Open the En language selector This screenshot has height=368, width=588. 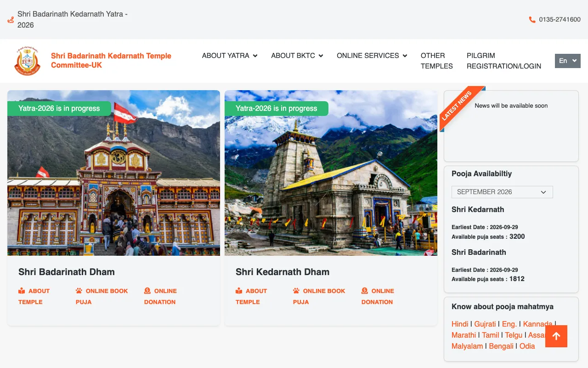(568, 61)
